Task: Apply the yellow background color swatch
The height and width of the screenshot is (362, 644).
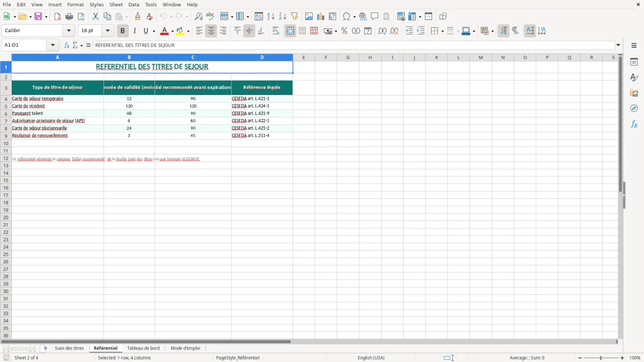Action: click(x=180, y=31)
